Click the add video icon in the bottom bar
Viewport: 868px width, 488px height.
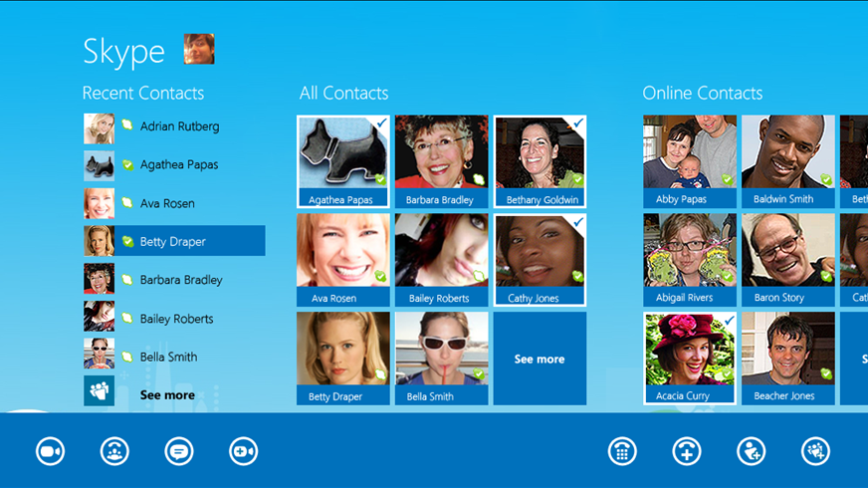243,451
